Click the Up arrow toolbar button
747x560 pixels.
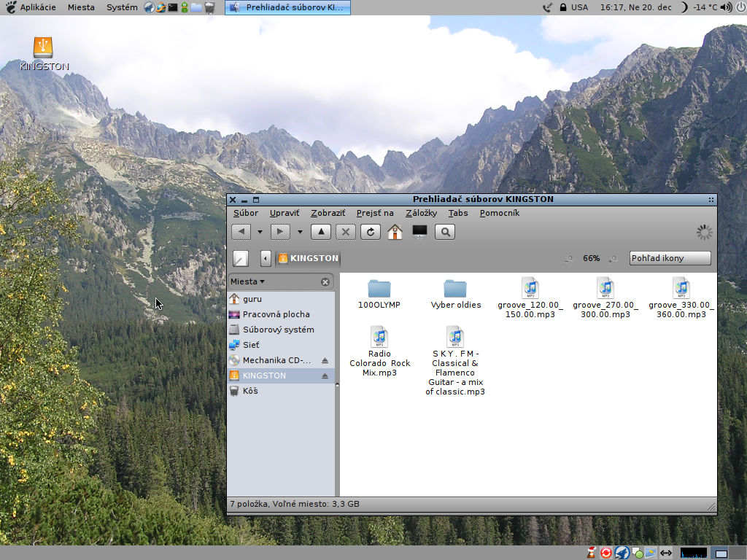[321, 232]
